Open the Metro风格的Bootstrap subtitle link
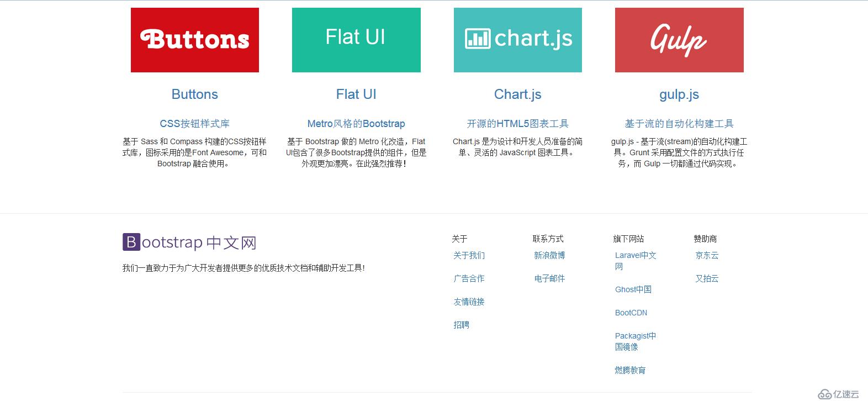Image resolution: width=868 pixels, height=401 pixels. 356,124
